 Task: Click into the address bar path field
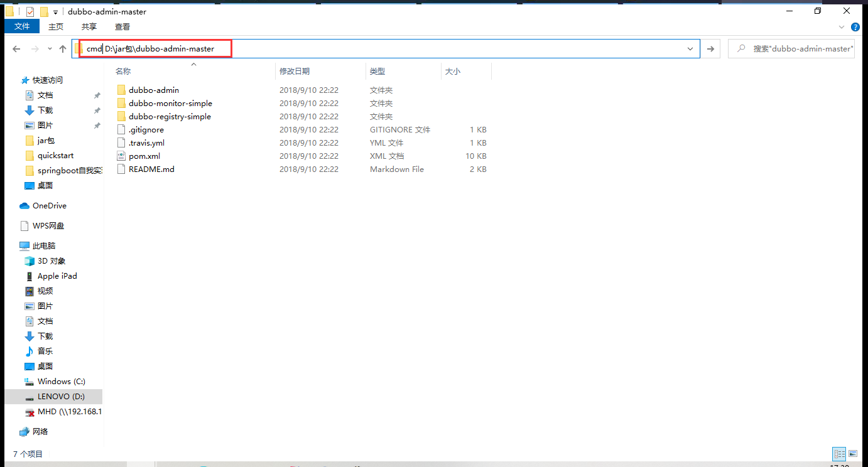pyautogui.click(x=386, y=48)
